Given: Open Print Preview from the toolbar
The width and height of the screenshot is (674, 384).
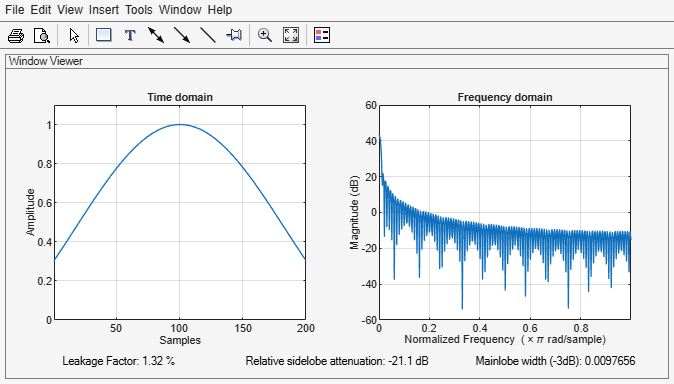Looking at the screenshot, I should (42, 35).
